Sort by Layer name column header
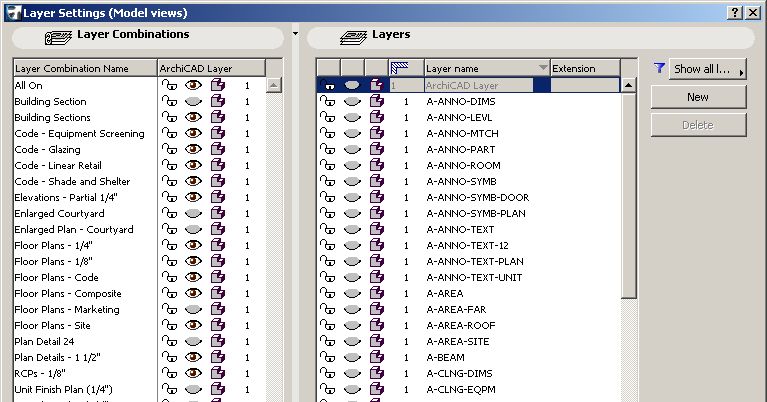The image size is (767, 402). click(487, 68)
